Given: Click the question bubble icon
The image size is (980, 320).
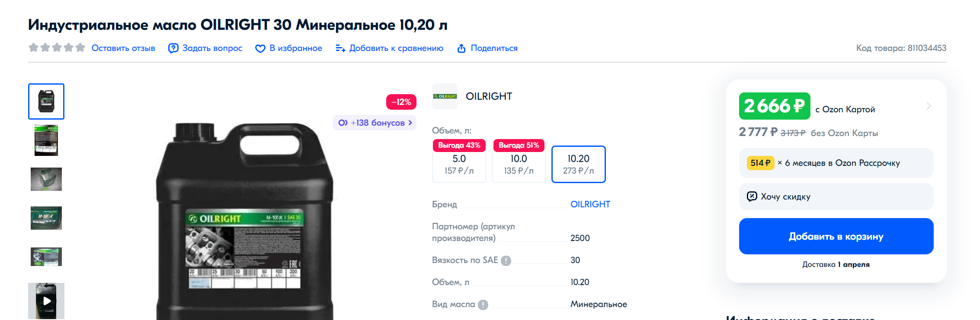Looking at the screenshot, I should tap(173, 48).
